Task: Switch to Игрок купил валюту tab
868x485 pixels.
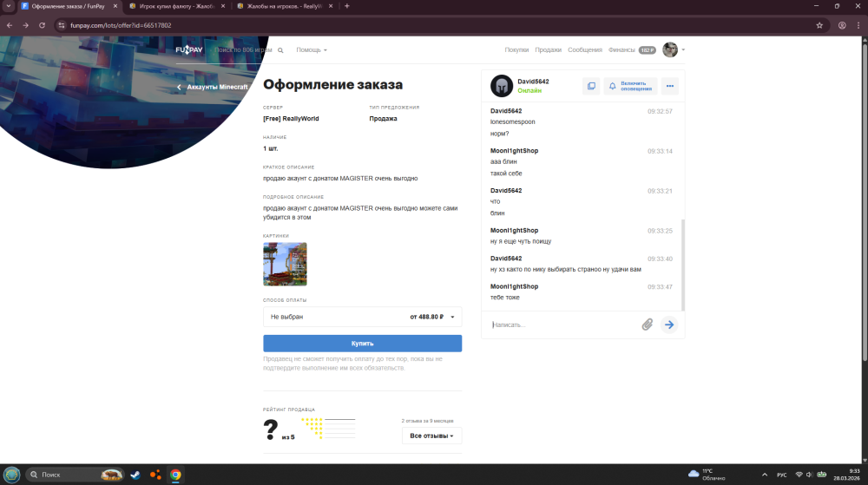Action: tap(176, 6)
